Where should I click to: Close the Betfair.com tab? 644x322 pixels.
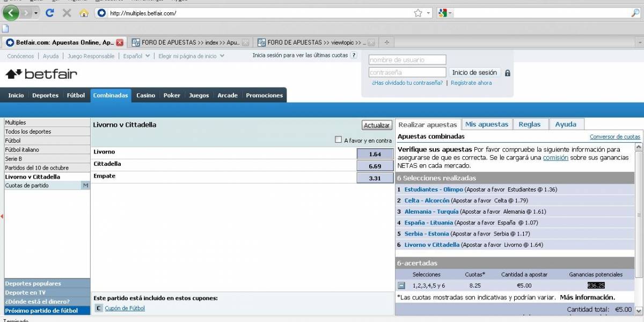click(120, 42)
